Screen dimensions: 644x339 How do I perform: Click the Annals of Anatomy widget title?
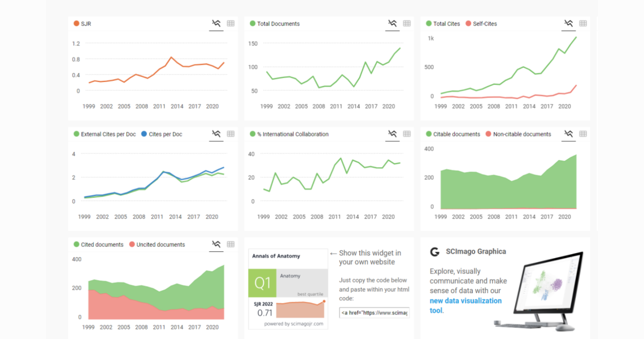coord(276,256)
